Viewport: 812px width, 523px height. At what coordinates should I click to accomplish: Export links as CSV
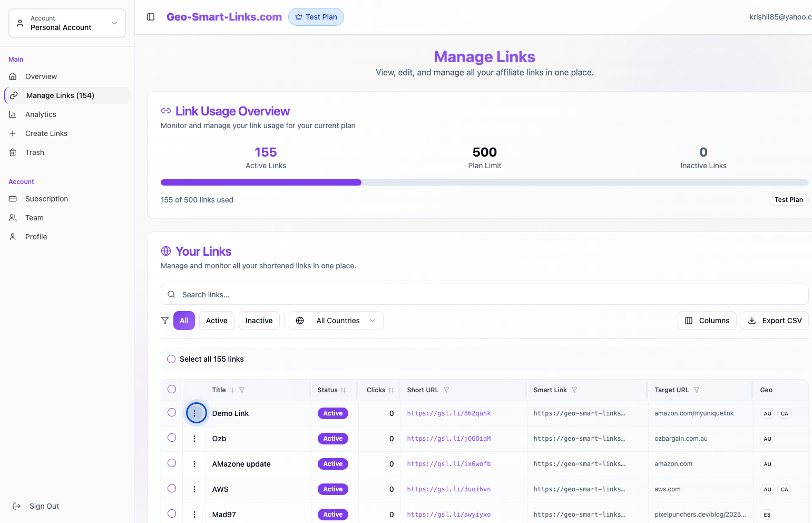point(775,321)
